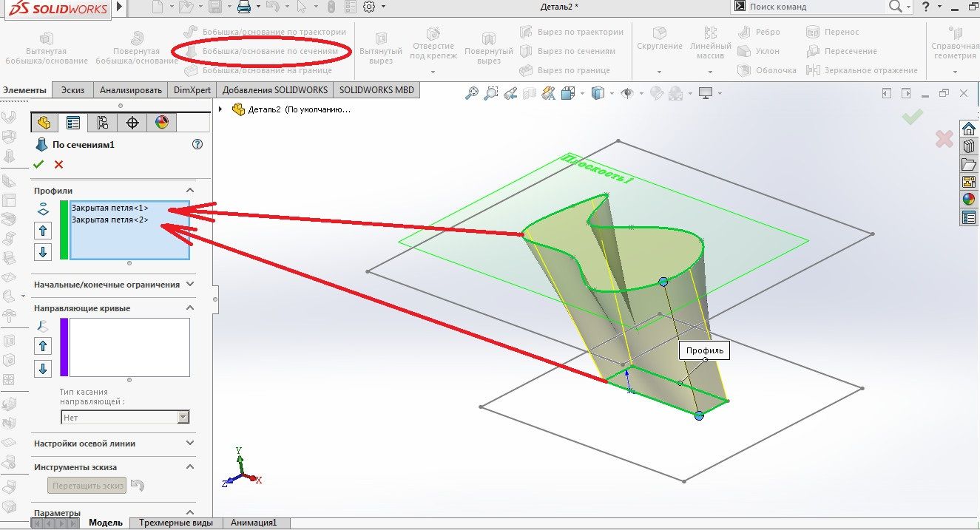Open the ConfigurationManager tab icon
This screenshot has height=530, width=980.
[x=102, y=123]
